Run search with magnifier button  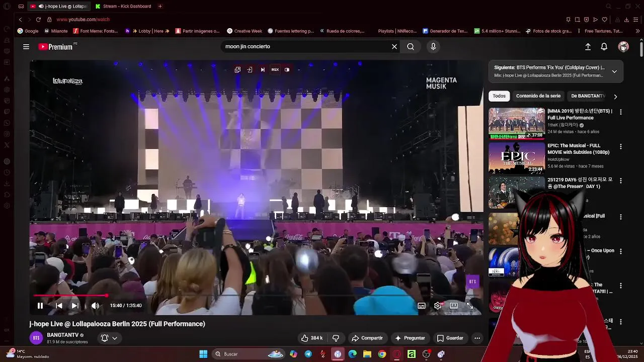point(411,47)
